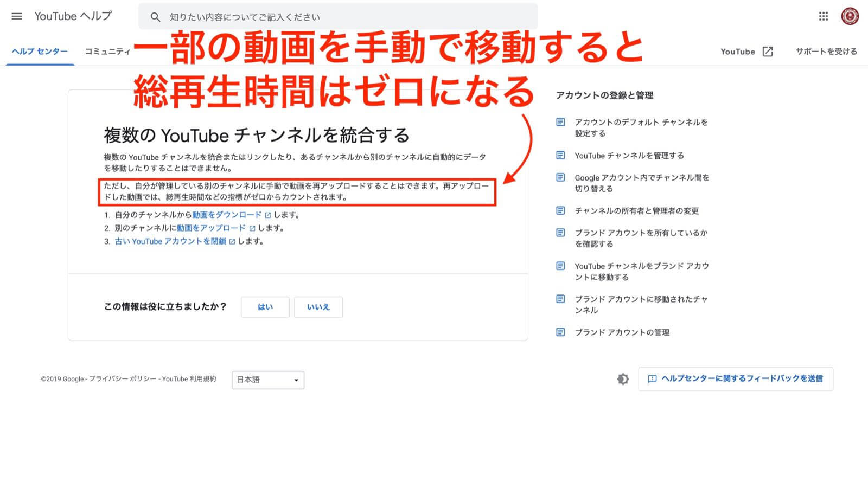Click the プライバシー ポリシー footer link
This screenshot has height=488, width=868.
(123, 379)
